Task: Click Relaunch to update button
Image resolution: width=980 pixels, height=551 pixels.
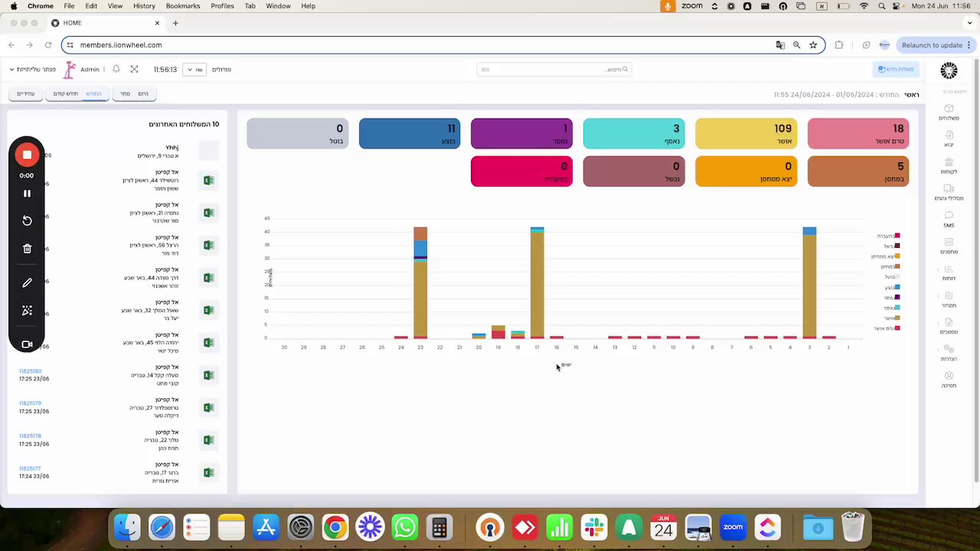Action: click(x=936, y=45)
